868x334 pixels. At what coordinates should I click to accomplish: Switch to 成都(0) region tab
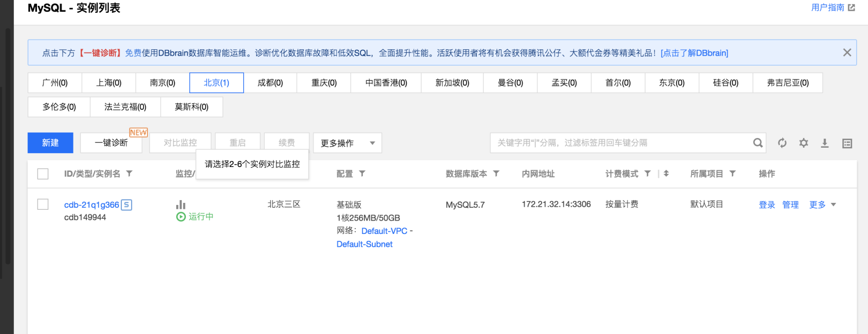(x=270, y=83)
